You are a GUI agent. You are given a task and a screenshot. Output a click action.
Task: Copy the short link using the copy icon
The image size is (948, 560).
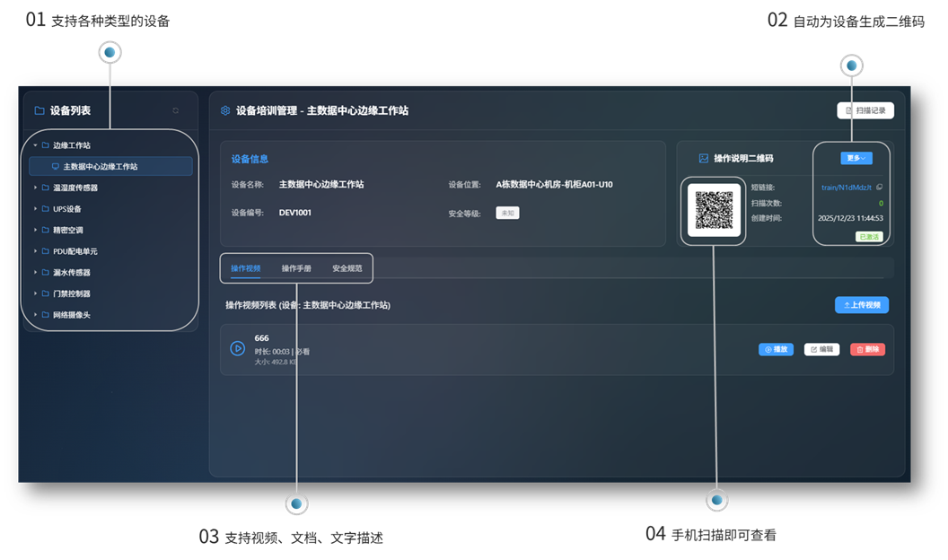881,186
